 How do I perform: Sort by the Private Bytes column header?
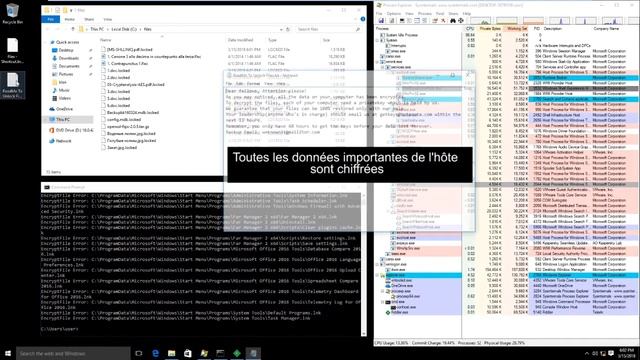click(490, 29)
